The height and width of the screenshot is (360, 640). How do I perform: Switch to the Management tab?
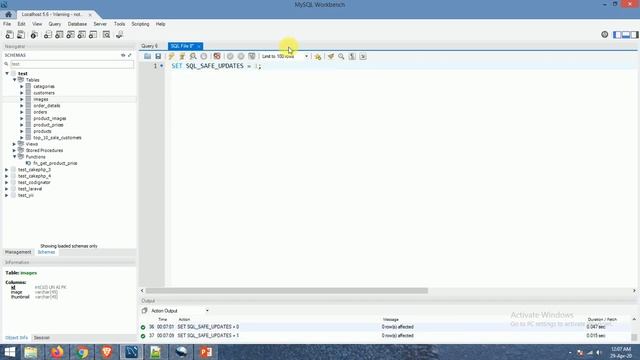pyautogui.click(x=18, y=252)
